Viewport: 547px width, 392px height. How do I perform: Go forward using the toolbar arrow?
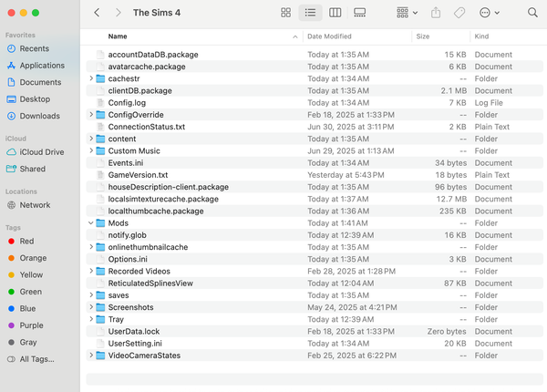click(x=119, y=13)
